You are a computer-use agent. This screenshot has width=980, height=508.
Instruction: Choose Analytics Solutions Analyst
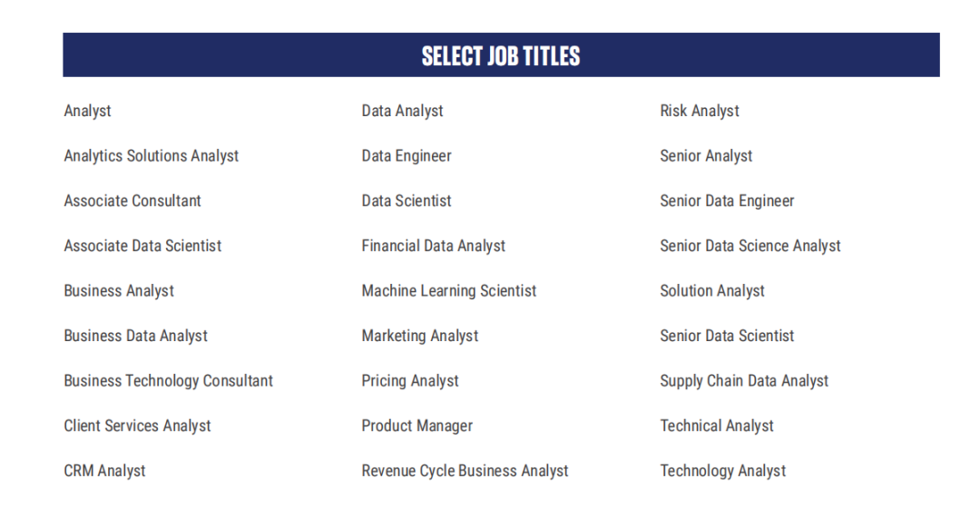152,156
